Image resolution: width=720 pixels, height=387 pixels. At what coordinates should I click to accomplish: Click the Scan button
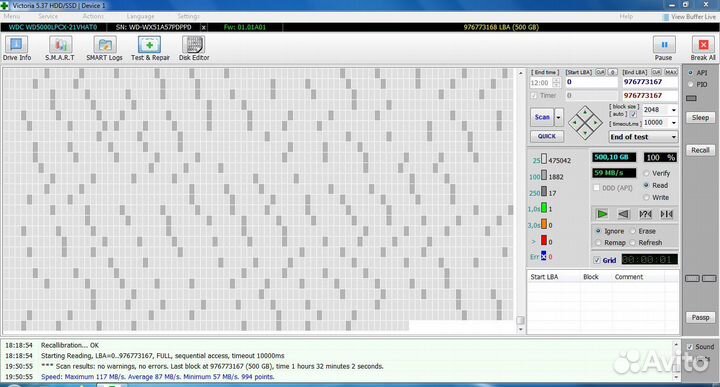(542, 117)
